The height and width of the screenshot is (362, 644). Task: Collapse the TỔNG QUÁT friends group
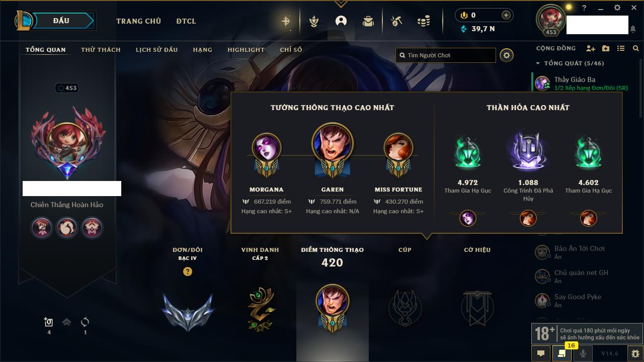pyautogui.click(x=570, y=63)
